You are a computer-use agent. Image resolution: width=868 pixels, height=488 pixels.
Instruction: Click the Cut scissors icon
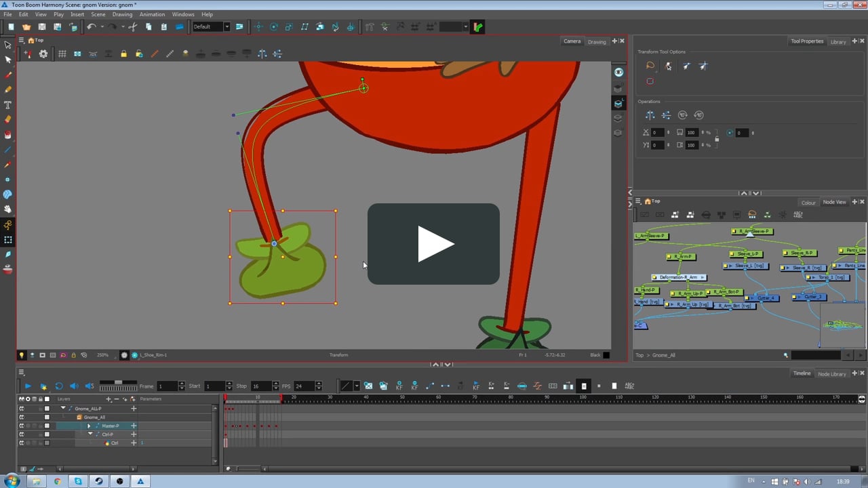(x=133, y=27)
